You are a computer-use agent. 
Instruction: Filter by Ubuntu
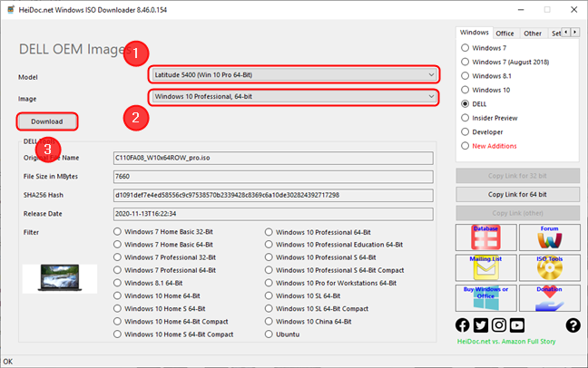coord(269,334)
